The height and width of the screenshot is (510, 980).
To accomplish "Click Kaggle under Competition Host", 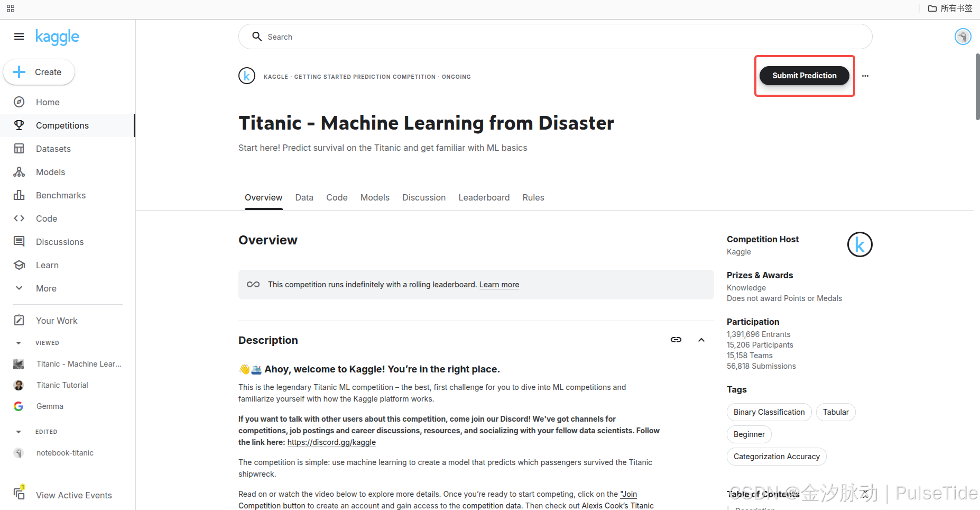I will pyautogui.click(x=738, y=252).
